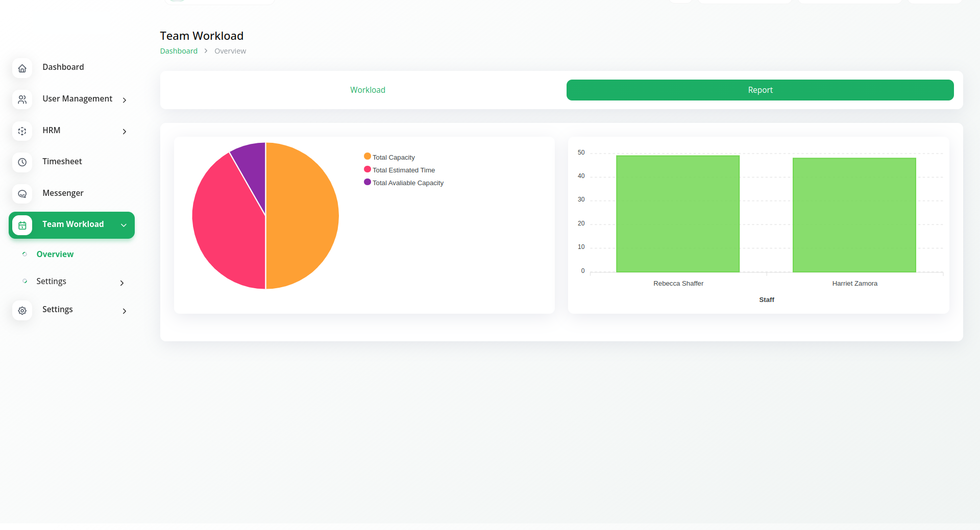Select the Report tab

[x=759, y=90]
